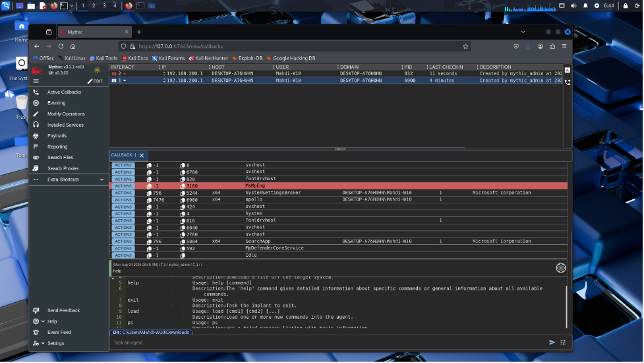Screen dimensions: 644x363
Task: Click the Search Proxies socks icon
Action: click(36, 168)
